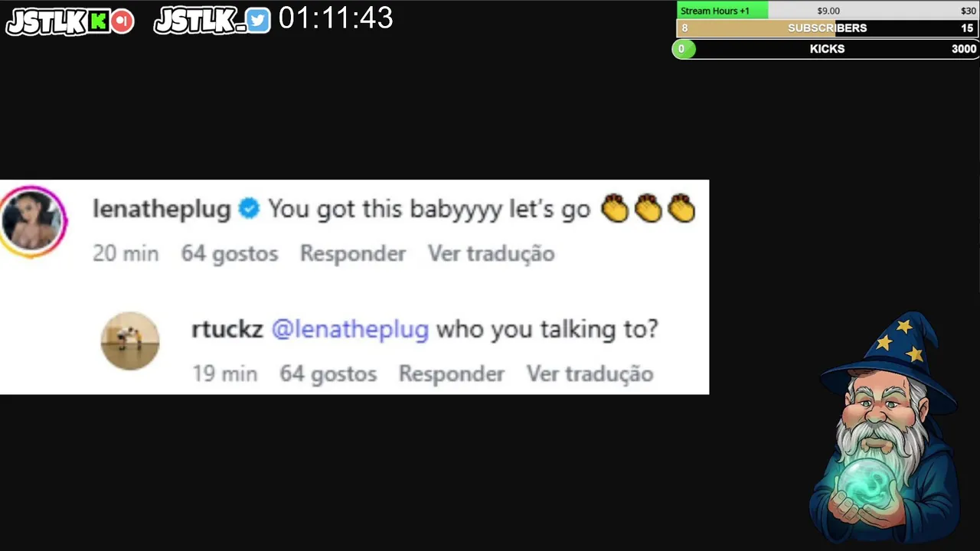This screenshot has width=980, height=551.
Task: Open the rtuckz username link
Action: point(227,329)
